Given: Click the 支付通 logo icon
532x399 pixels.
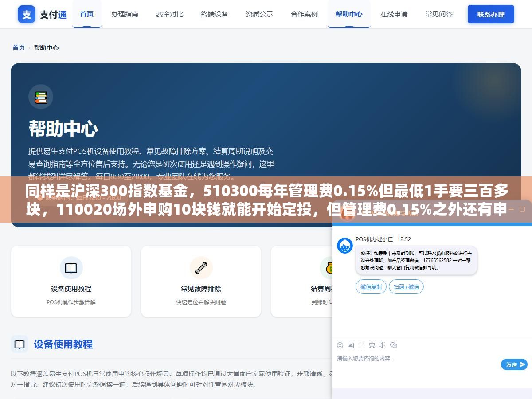Looking at the screenshot, I should (27, 14).
